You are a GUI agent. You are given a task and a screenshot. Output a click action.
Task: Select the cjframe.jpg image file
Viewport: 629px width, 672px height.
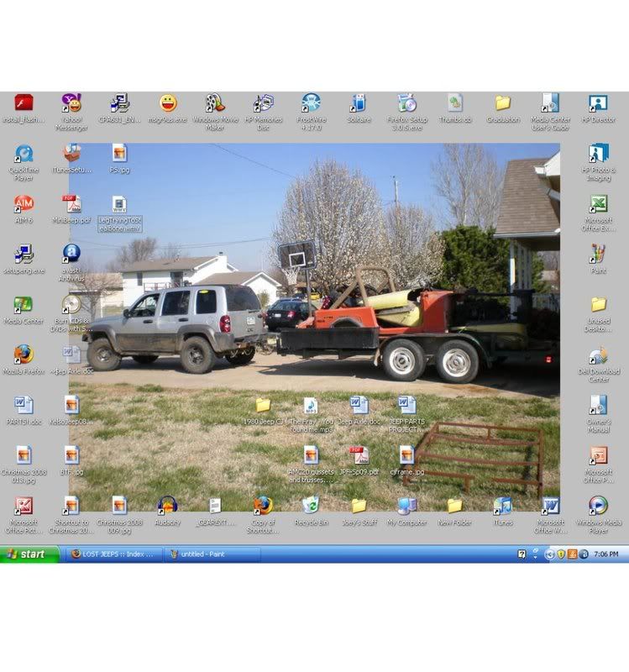pyautogui.click(x=407, y=455)
